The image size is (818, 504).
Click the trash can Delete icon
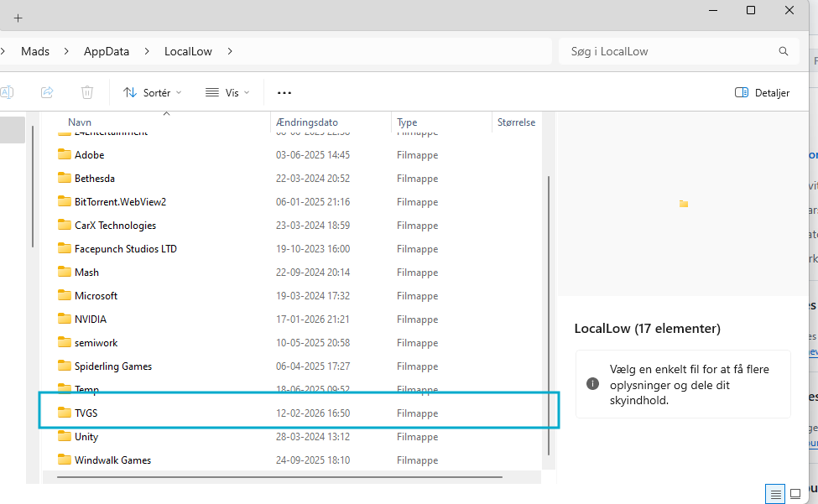coord(87,92)
